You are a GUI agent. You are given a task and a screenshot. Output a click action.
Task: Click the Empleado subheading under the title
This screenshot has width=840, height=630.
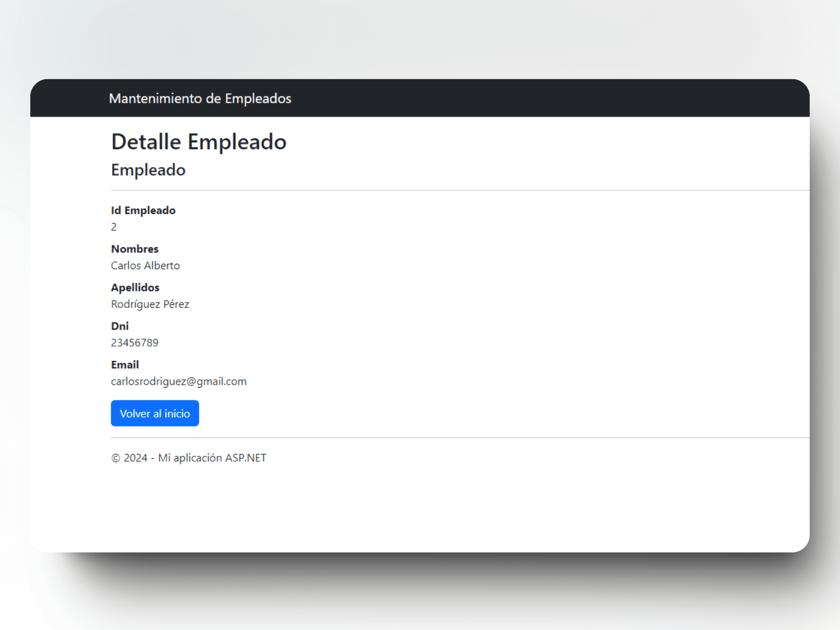click(148, 170)
